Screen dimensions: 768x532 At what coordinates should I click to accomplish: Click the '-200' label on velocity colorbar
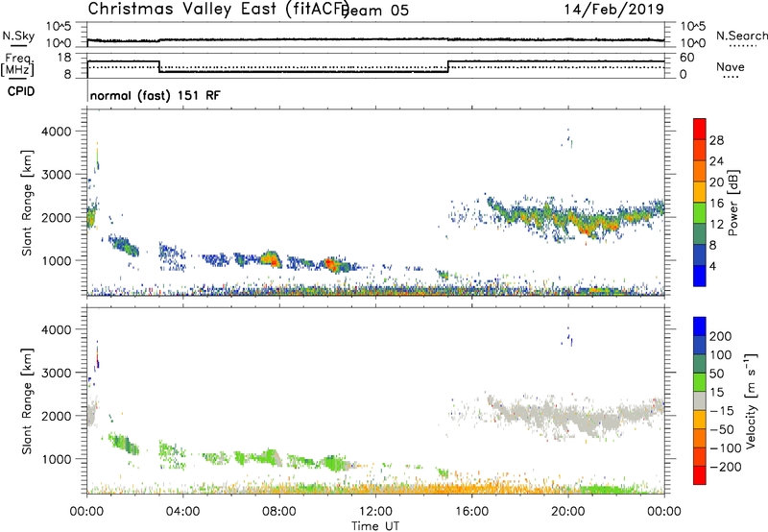tap(726, 467)
